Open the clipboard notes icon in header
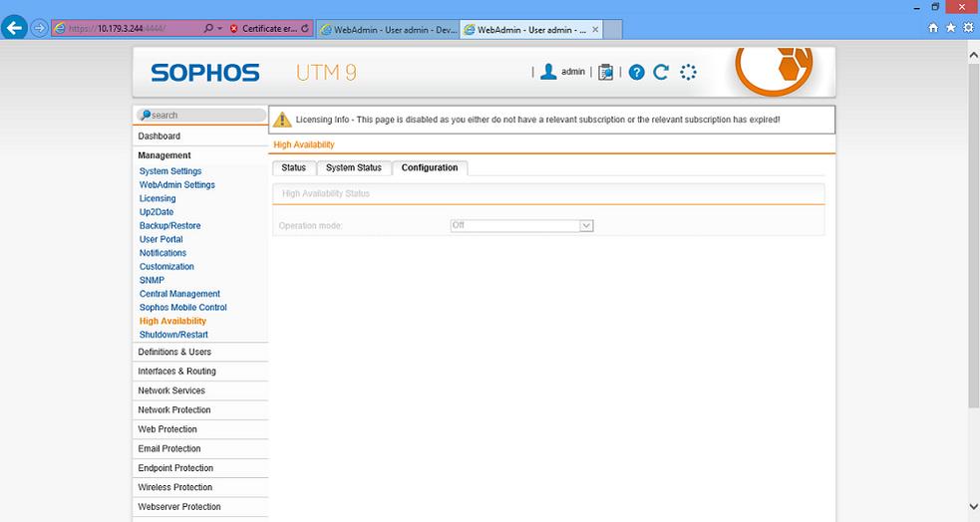This screenshot has height=522, width=980. (x=605, y=73)
